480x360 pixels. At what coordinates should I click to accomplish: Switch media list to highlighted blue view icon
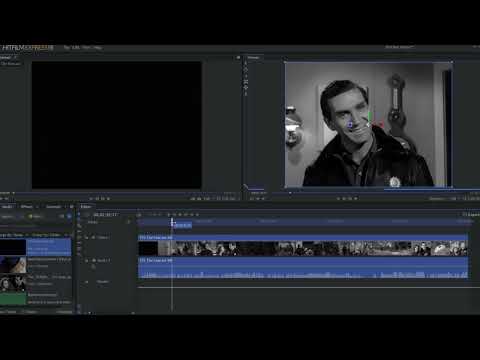point(69,216)
